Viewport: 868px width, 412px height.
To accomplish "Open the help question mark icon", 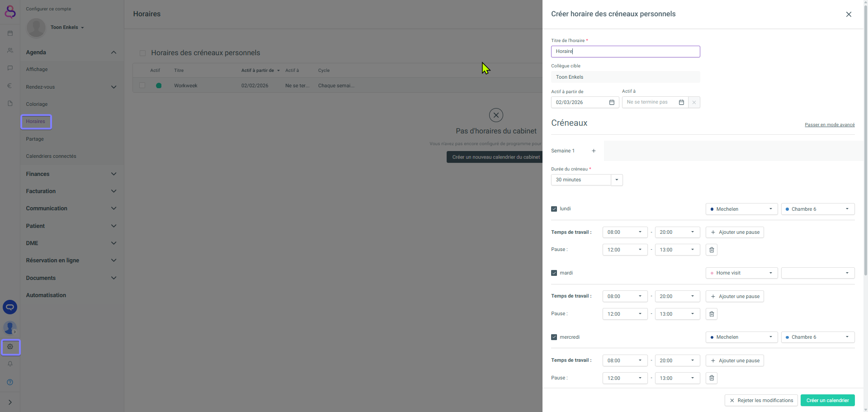I will coord(10,382).
